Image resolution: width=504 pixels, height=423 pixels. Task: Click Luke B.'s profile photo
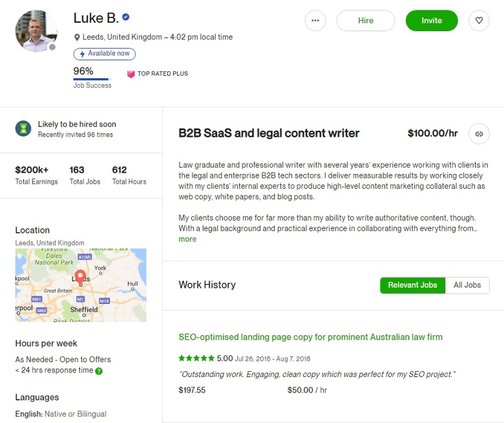point(36,31)
